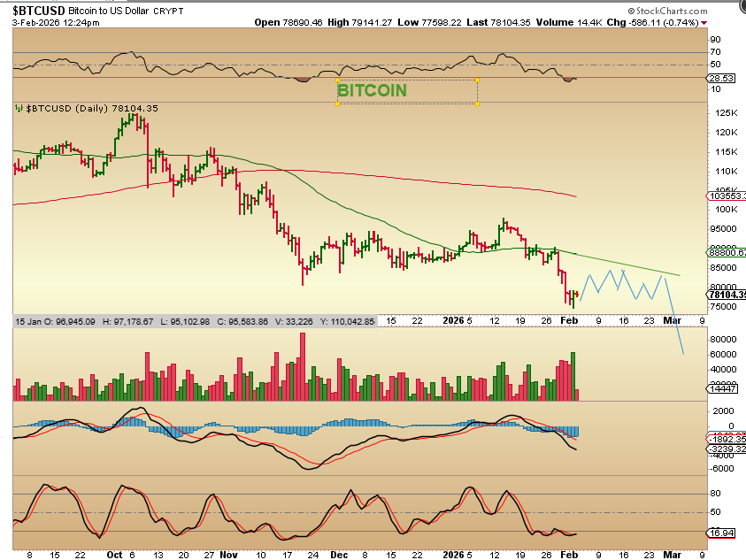
Task: Click the '$BTCUSD (Daily) 78104.35' legend text
Action: (x=92, y=109)
